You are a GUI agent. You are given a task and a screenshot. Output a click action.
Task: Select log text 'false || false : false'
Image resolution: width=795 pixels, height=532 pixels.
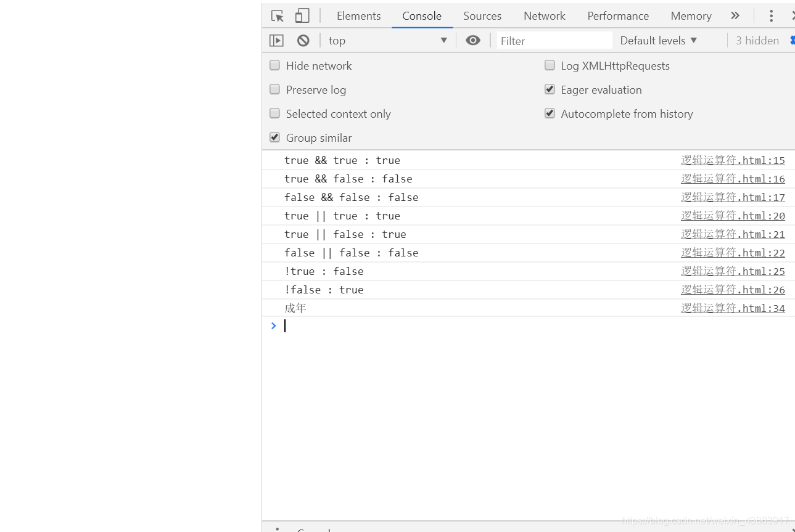click(x=352, y=253)
